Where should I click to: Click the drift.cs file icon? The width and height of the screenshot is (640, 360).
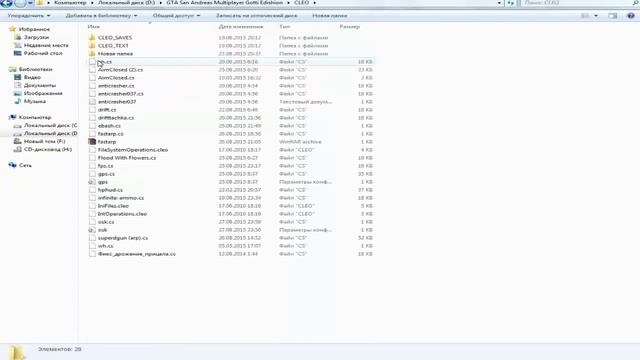[92, 110]
